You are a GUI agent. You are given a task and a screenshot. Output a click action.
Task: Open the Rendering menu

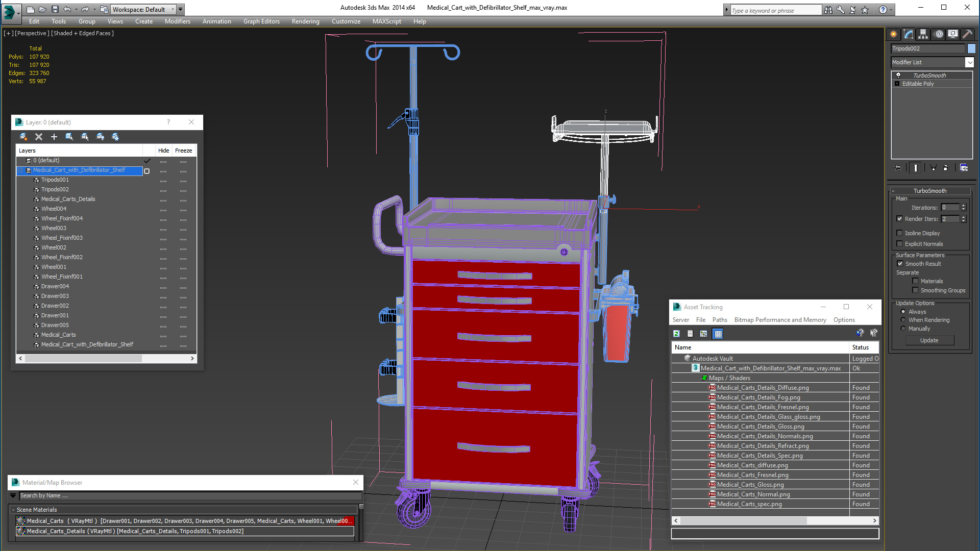305,21
